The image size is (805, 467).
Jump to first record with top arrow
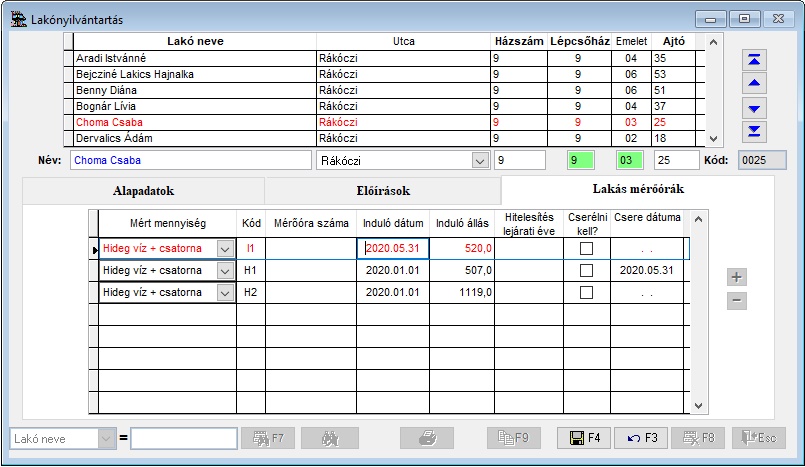tap(756, 59)
